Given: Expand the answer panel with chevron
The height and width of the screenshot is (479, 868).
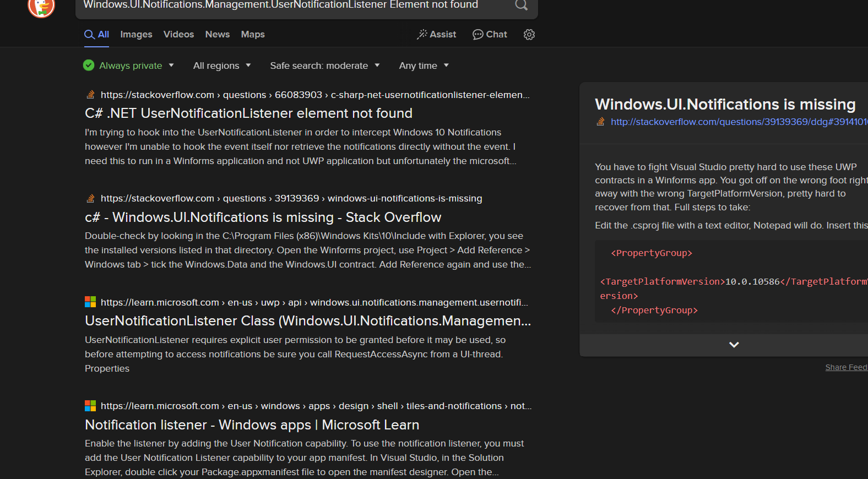Looking at the screenshot, I should click(734, 345).
